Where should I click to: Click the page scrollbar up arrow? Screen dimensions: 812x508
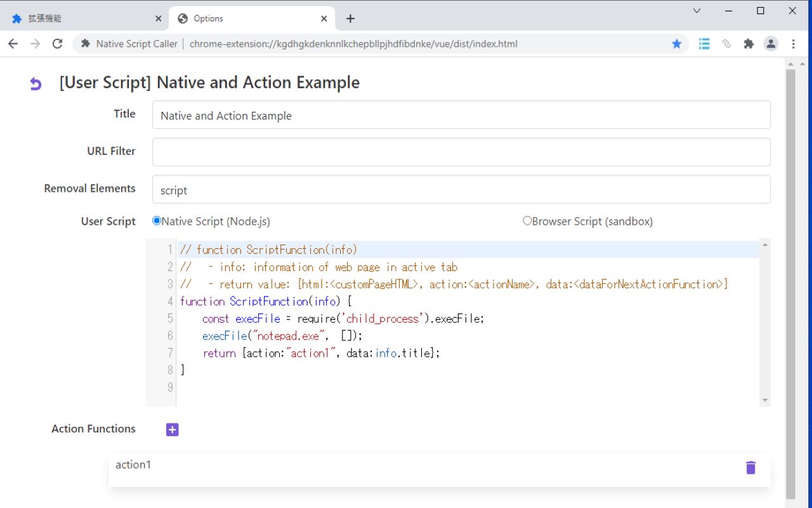pos(790,63)
